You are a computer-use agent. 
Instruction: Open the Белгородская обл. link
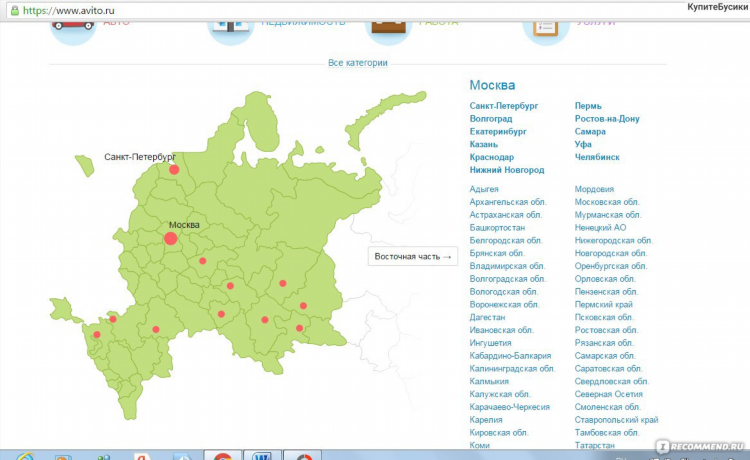(506, 241)
